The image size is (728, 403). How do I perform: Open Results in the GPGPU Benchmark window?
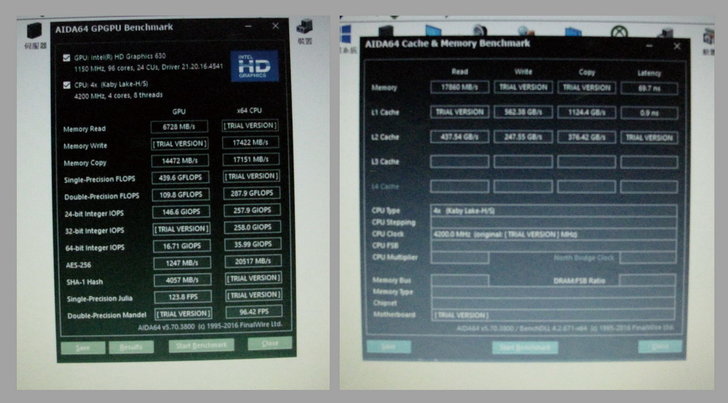coord(130,346)
